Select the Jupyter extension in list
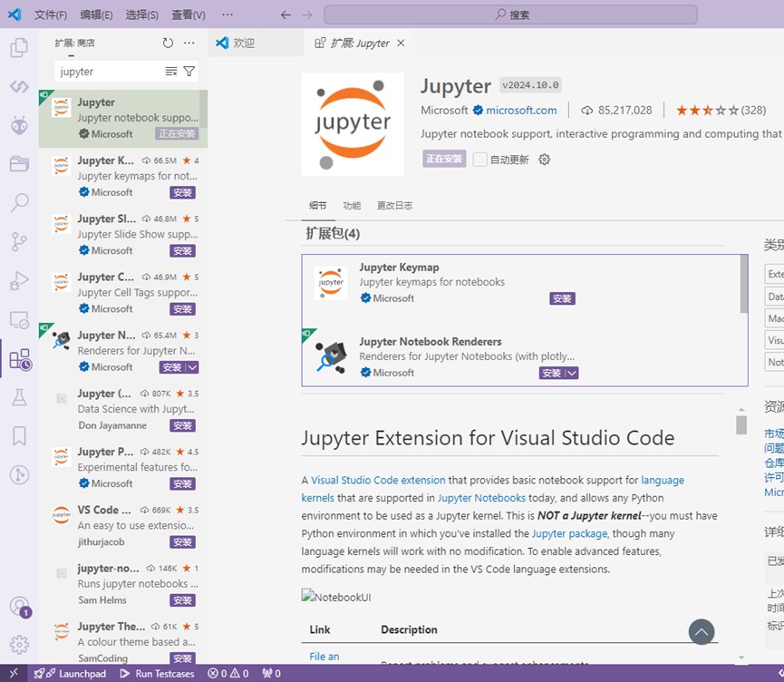This screenshot has height=682, width=784. point(123,119)
